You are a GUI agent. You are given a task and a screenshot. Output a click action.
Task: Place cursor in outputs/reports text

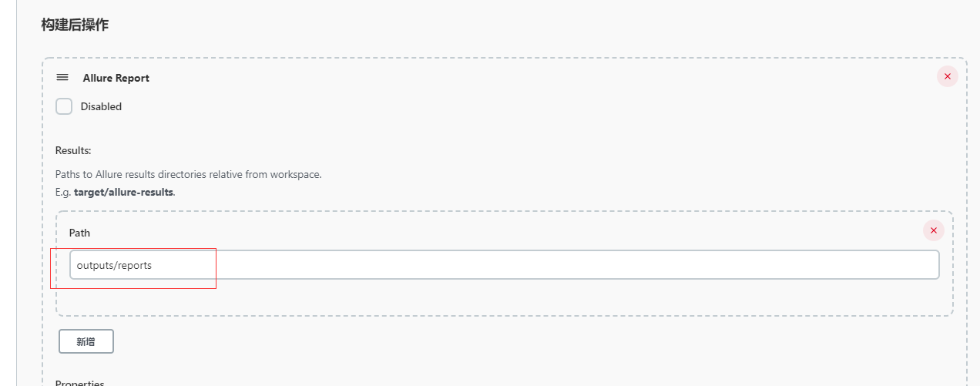(114, 265)
